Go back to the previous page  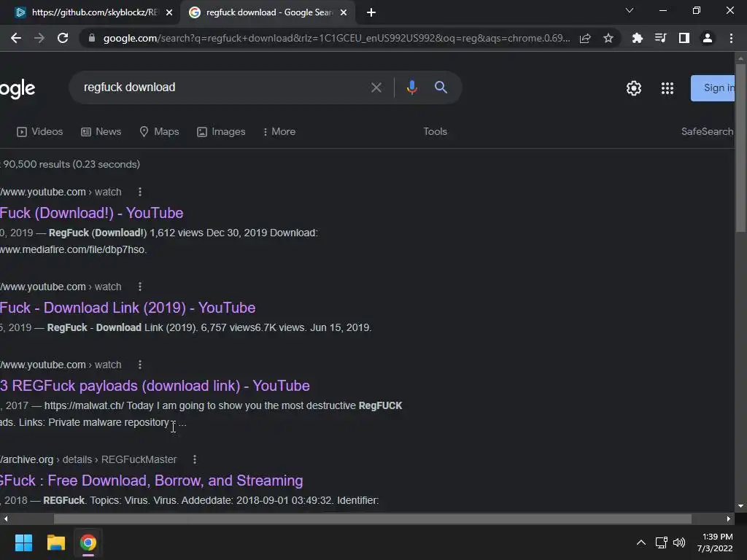tap(16, 38)
